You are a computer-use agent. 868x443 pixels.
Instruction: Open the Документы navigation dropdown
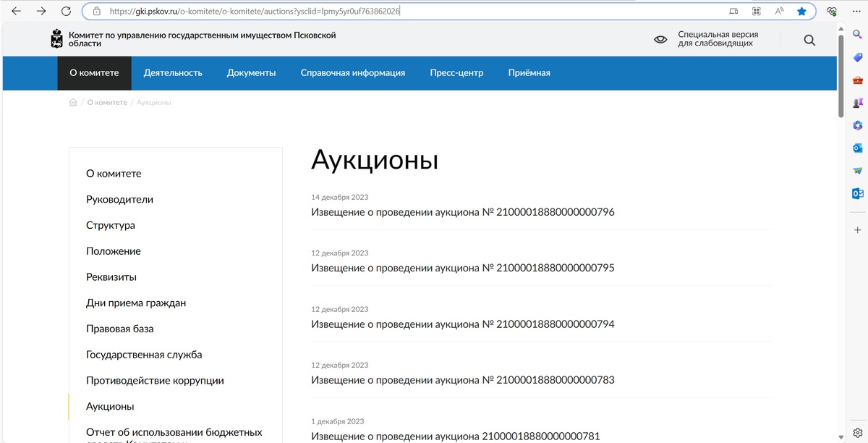coord(251,73)
